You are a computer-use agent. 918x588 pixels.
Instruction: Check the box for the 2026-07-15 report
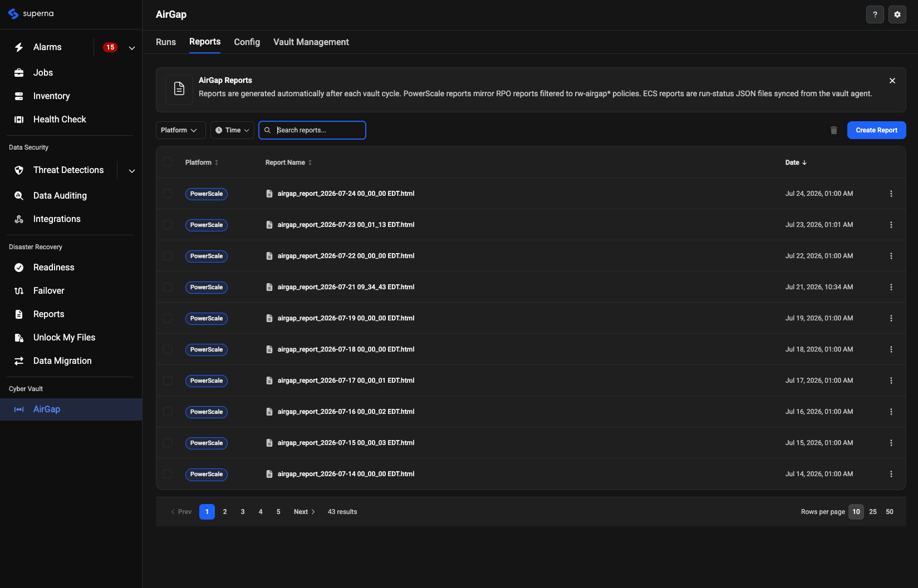(168, 443)
